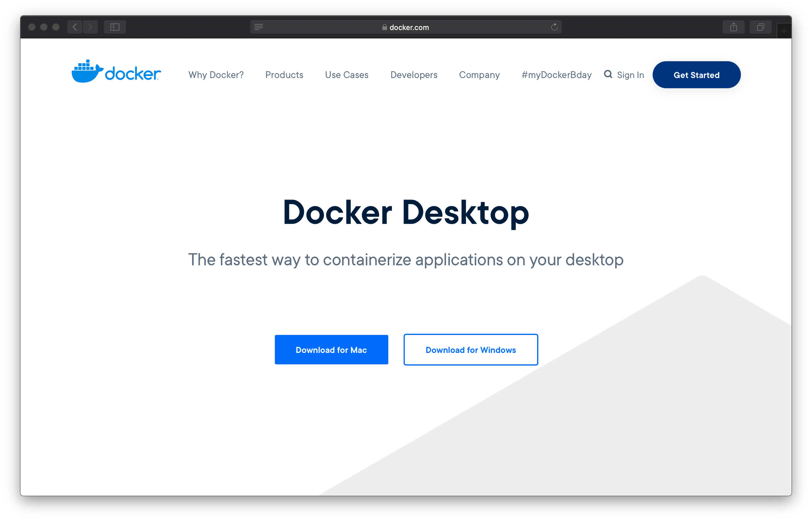Open the search magnifier icon
Viewport: 812px width, 521px height.
pos(608,74)
